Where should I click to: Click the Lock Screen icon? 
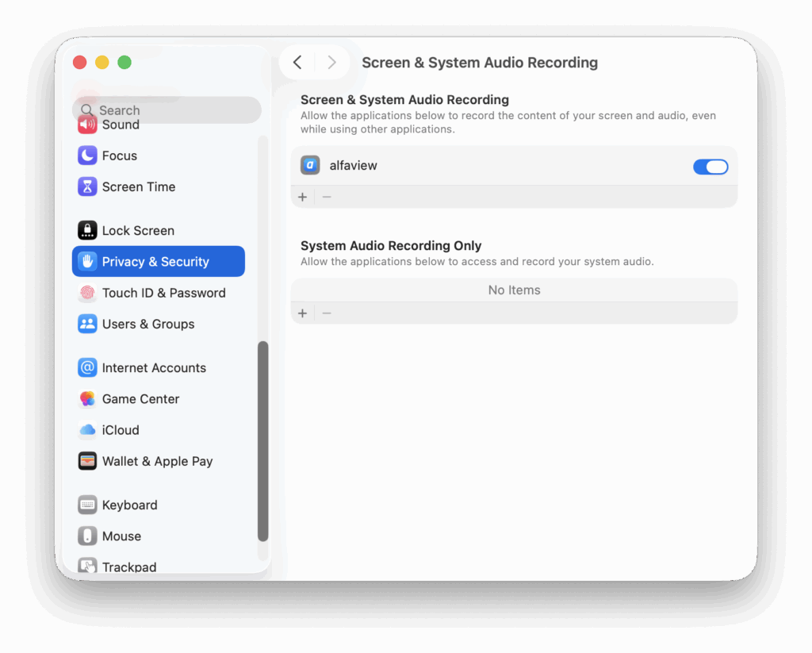point(87,231)
